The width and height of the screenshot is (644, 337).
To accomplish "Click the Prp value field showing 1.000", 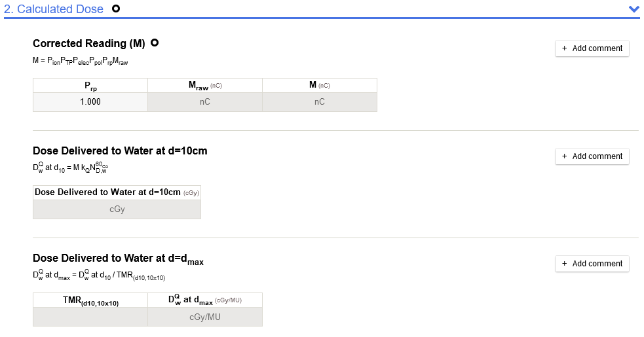I will tap(90, 102).
